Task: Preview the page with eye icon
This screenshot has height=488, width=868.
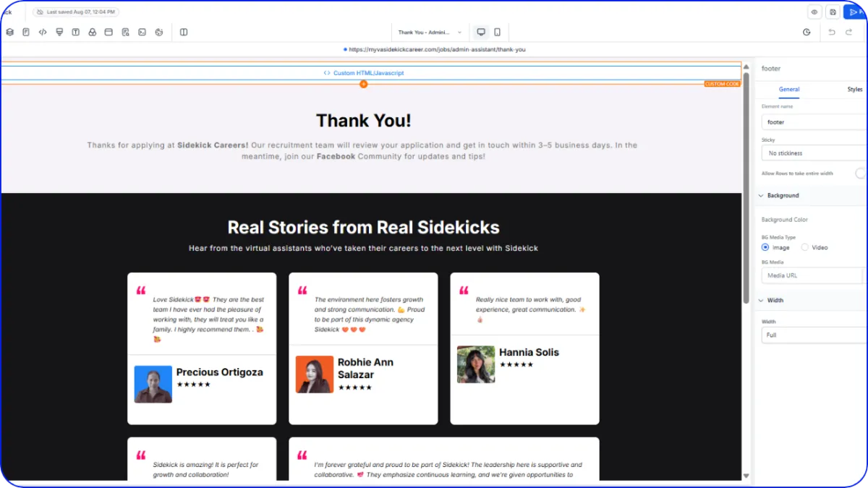Action: click(814, 12)
